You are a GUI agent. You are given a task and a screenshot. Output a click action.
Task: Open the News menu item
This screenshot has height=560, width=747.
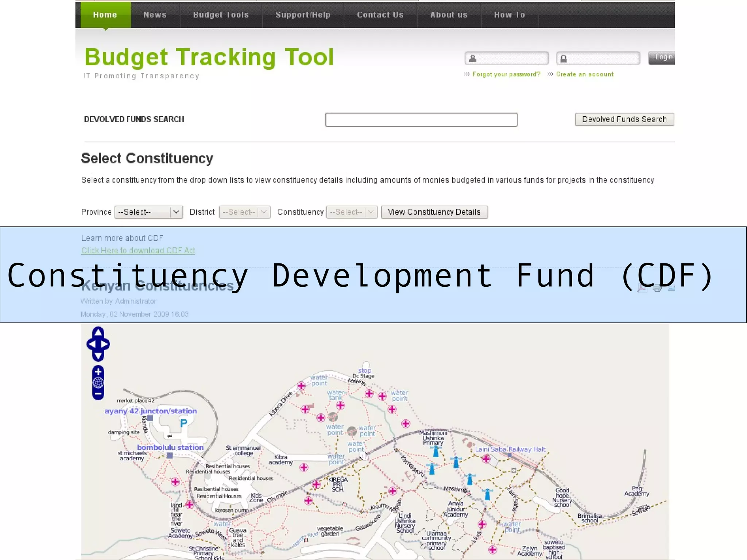coord(155,15)
